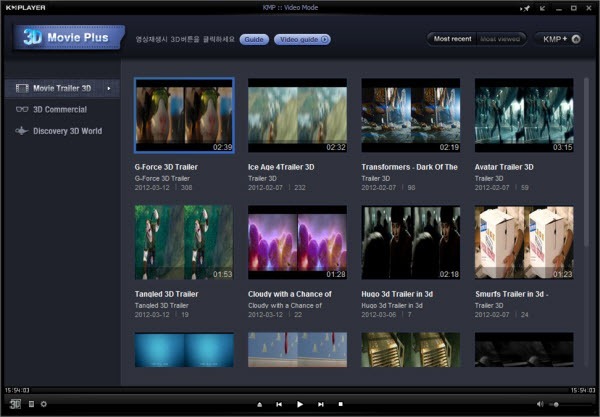Image resolution: width=600 pixels, height=417 pixels.
Task: Open the playlist icon in bottom-left
Action: coord(31,404)
